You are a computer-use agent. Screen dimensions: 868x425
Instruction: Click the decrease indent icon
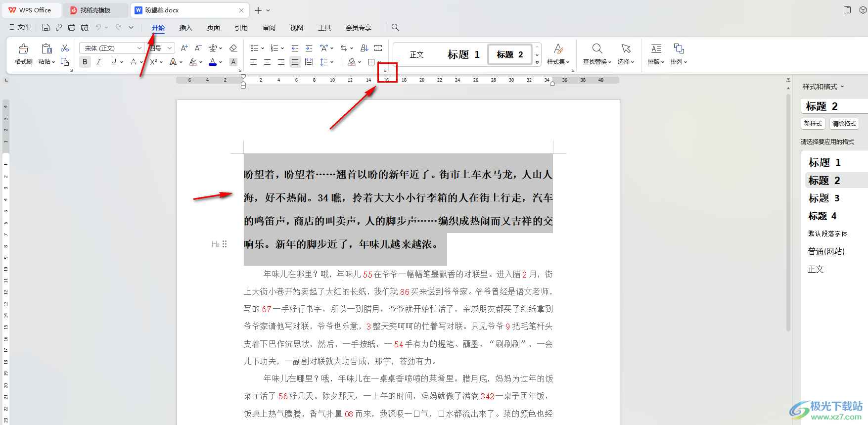[295, 48]
